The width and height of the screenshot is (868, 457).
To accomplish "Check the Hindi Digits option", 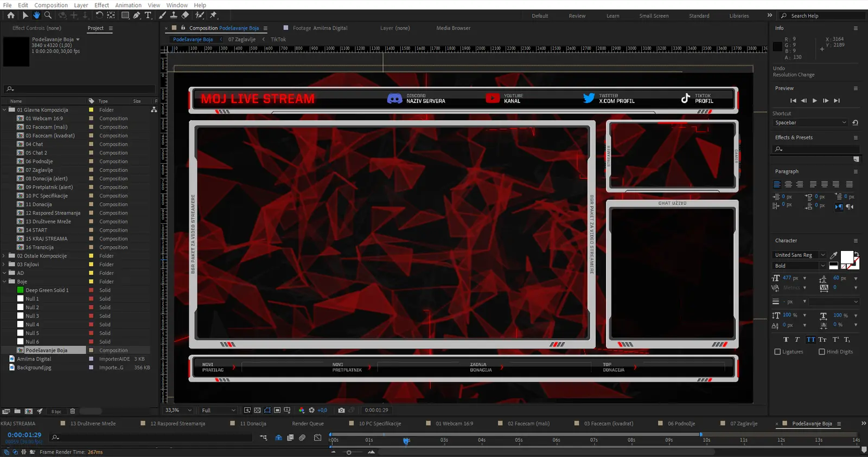I will click(822, 352).
